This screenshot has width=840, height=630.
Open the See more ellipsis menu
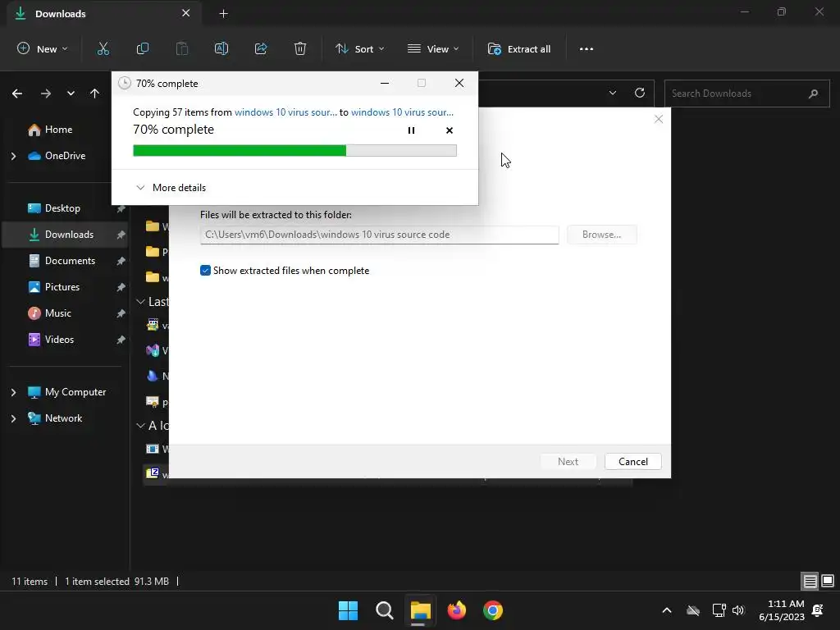point(587,48)
